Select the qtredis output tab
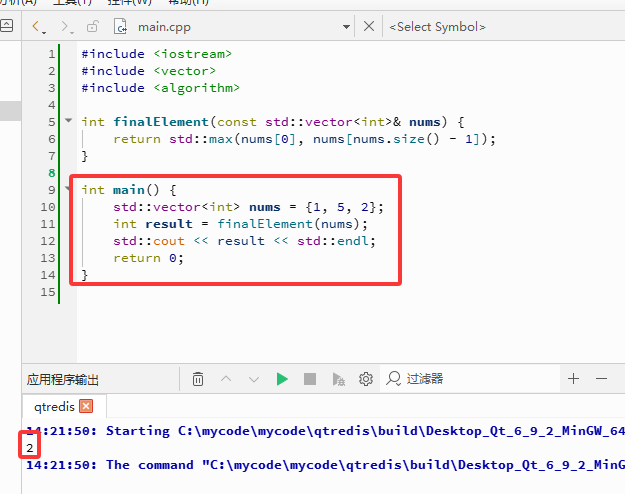Image resolution: width=625 pixels, height=494 pixels. (x=54, y=407)
